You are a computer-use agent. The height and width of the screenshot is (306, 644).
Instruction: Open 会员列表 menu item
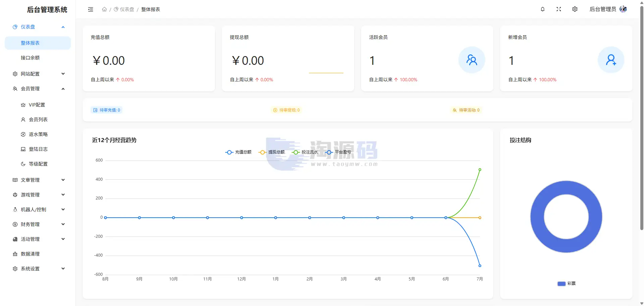[38, 120]
